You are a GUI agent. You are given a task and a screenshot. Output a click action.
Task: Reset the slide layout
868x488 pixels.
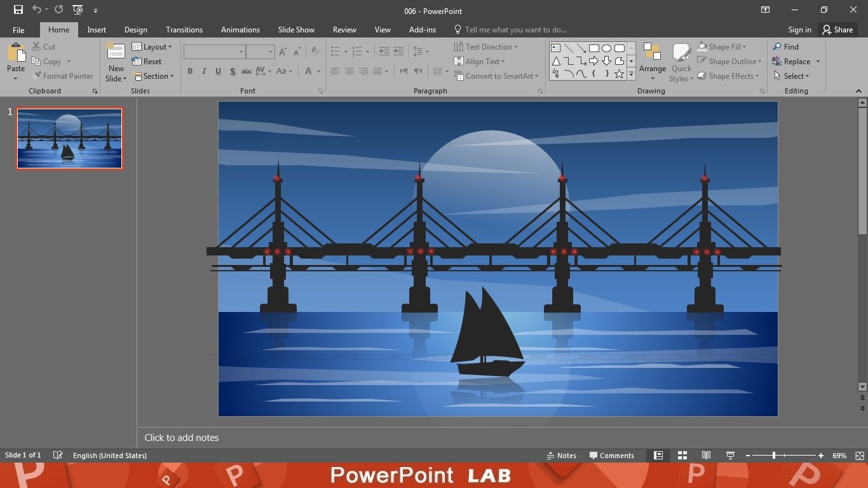147,62
